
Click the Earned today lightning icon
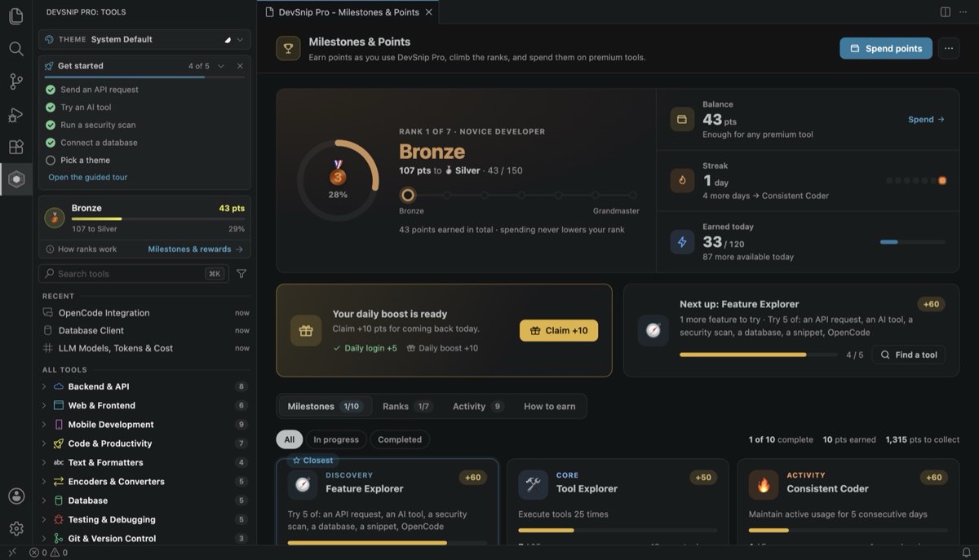682,242
